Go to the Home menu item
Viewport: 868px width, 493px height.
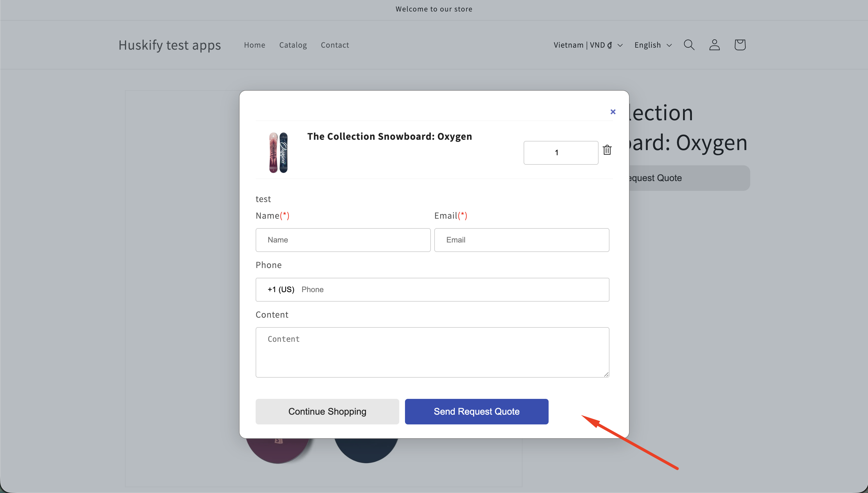coord(254,45)
